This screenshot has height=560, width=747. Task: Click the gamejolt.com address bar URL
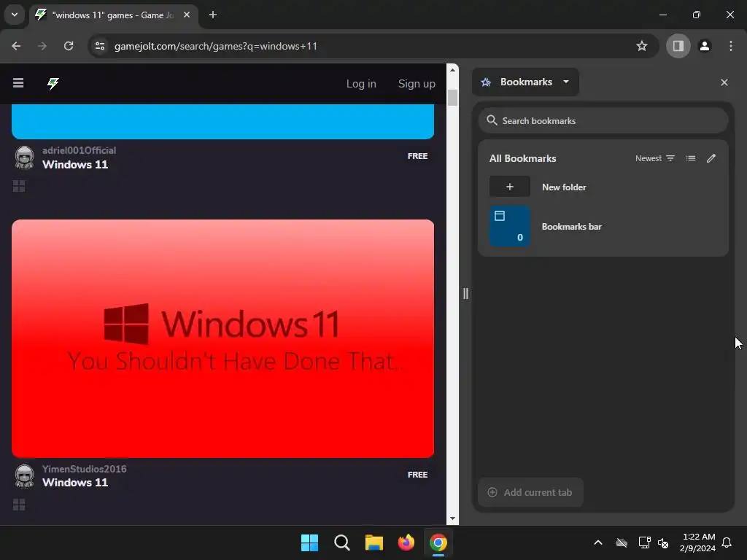[x=215, y=46]
